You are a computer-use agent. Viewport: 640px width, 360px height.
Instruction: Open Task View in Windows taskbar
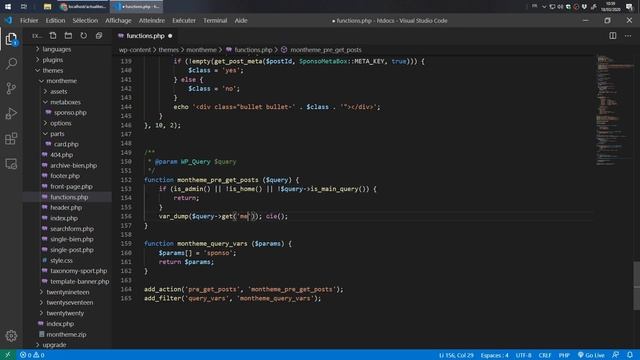tap(24, 7)
